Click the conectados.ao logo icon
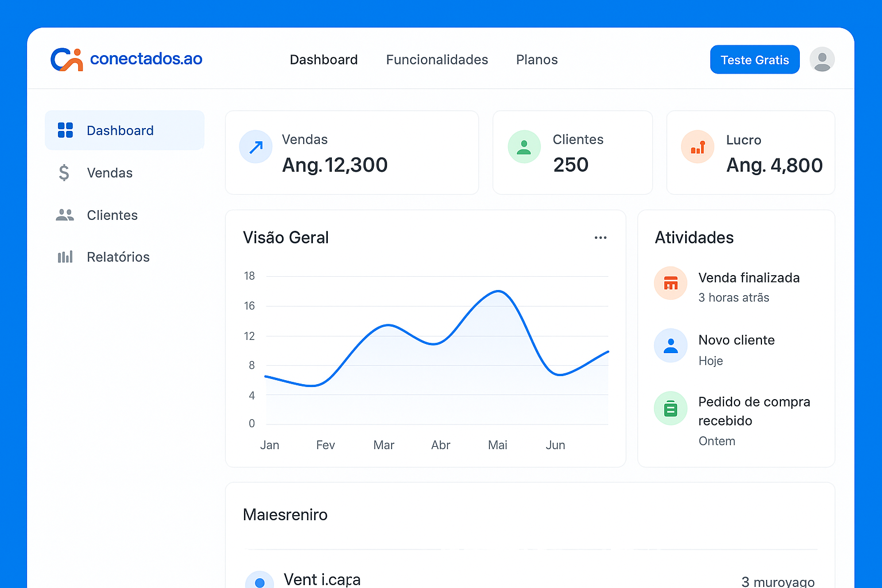This screenshot has height=588, width=882. pyautogui.click(x=67, y=59)
